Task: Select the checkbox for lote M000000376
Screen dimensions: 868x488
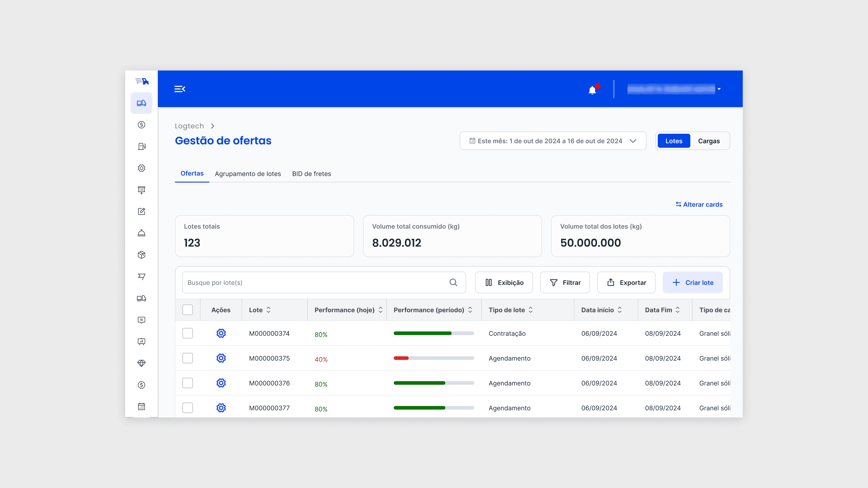Action: tap(188, 383)
